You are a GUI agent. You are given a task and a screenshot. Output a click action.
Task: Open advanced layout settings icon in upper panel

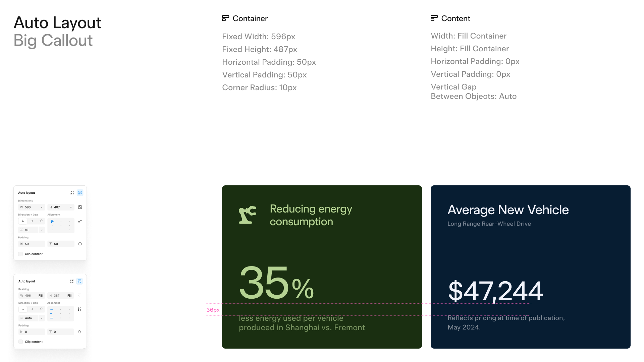pos(80,221)
